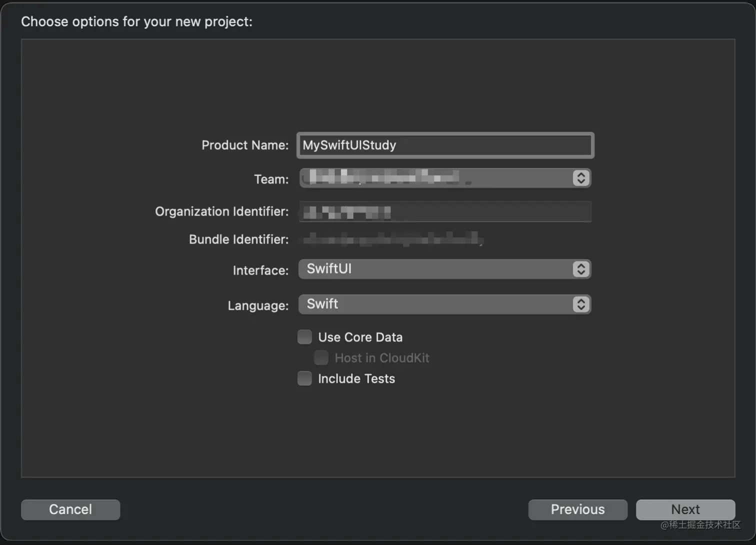The height and width of the screenshot is (545, 756).
Task: Click the "Include Tests" label text
Action: 356,379
